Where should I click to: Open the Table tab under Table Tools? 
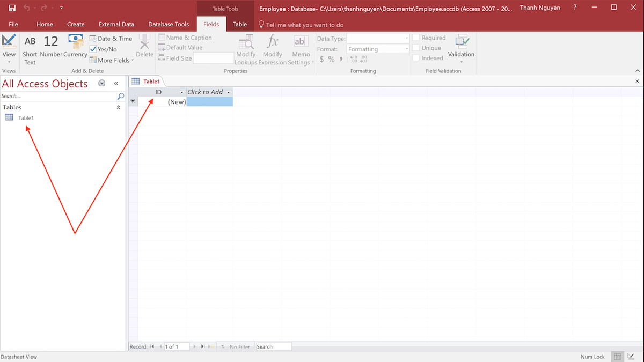[240, 24]
